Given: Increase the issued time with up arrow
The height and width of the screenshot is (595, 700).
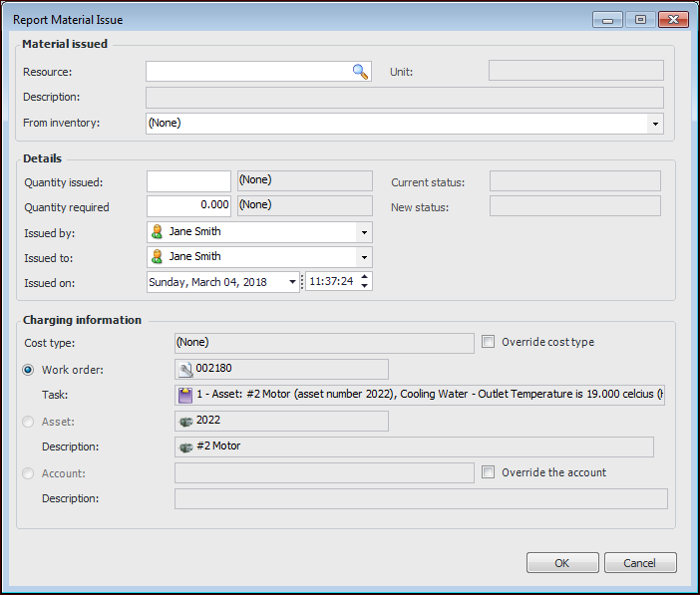Looking at the screenshot, I should 365,277.
